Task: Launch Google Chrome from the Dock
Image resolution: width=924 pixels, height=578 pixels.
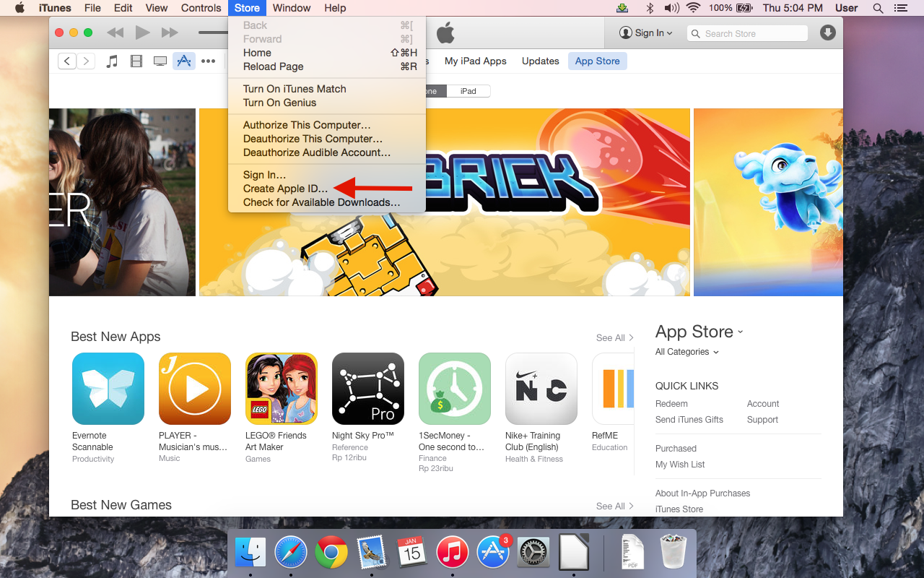Action: [331, 553]
